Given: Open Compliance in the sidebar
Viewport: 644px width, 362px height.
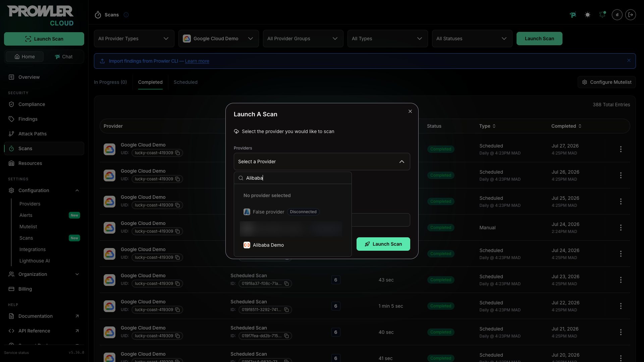Looking at the screenshot, I should pyautogui.click(x=44, y=104).
